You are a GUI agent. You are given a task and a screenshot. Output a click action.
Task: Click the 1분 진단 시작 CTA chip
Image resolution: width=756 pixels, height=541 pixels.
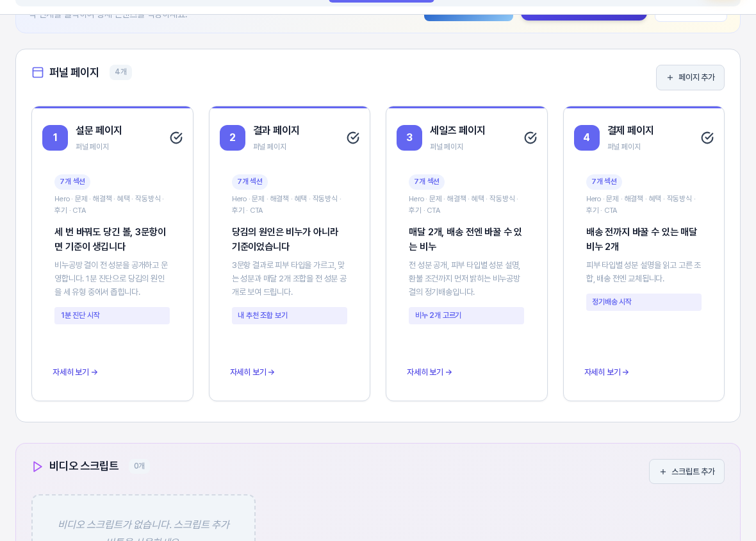[x=112, y=315]
